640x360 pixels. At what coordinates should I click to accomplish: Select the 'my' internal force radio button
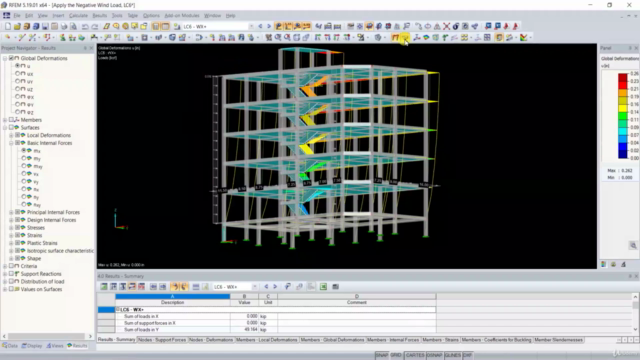[24, 158]
